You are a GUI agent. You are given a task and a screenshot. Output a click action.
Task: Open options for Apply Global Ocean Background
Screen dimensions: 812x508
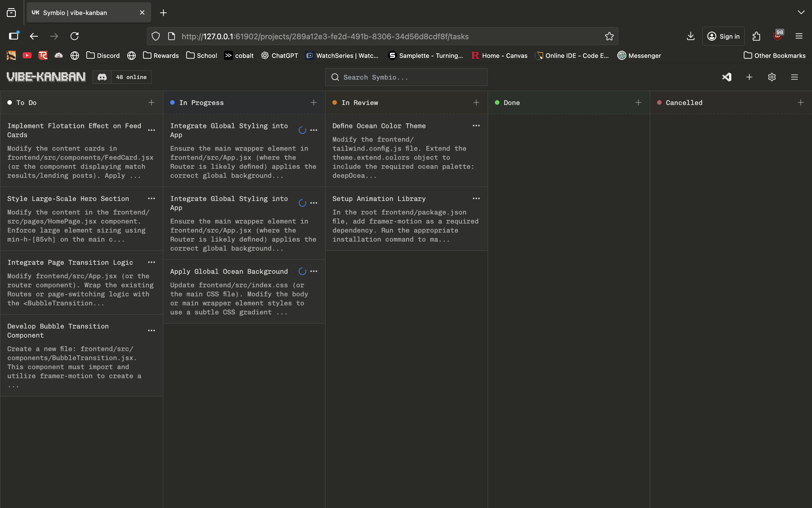pos(314,271)
